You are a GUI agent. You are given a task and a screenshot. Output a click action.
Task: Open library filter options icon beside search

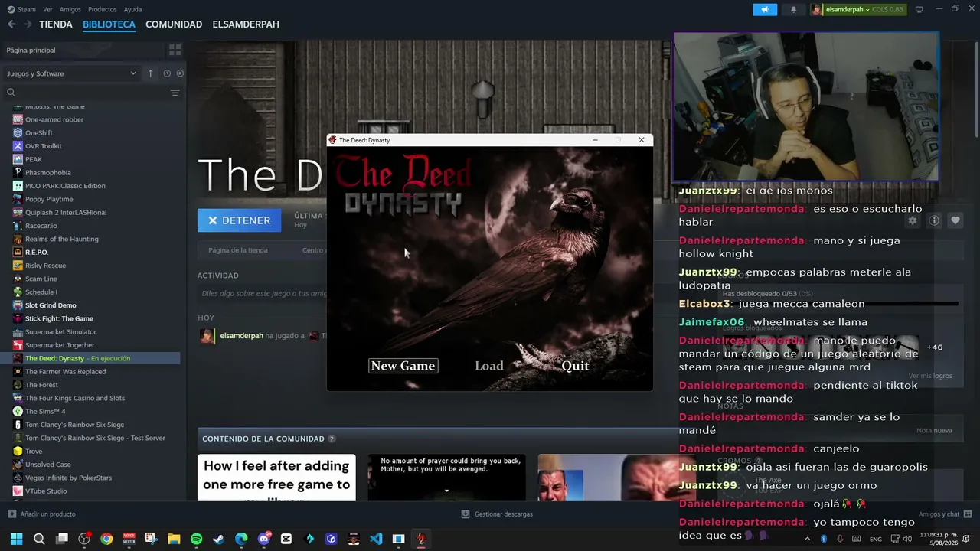175,93
